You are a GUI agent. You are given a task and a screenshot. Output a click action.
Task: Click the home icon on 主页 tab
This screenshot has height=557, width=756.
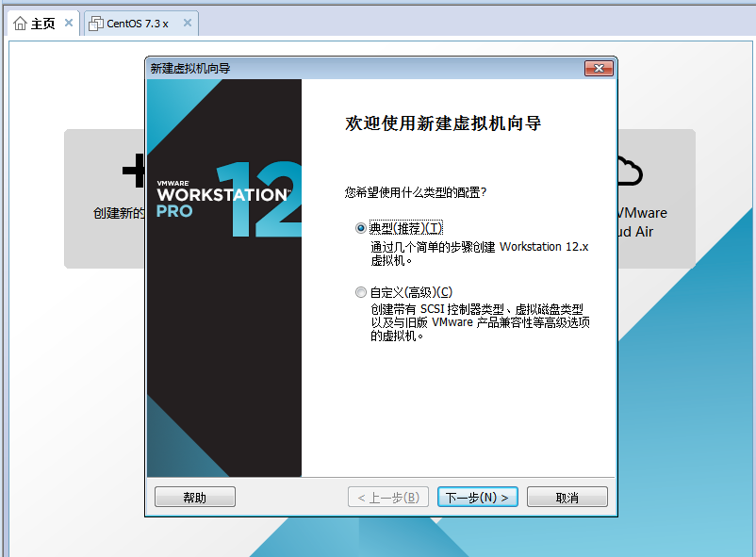(20, 23)
